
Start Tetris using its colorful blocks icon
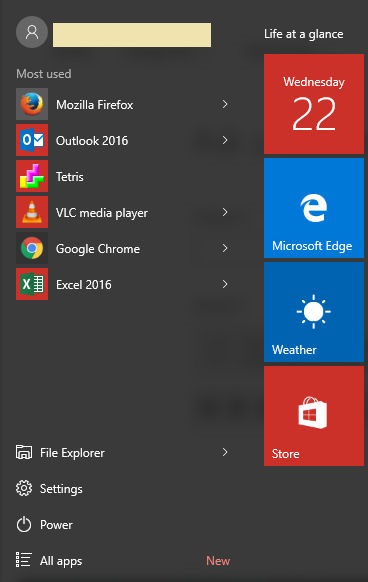[x=32, y=176]
